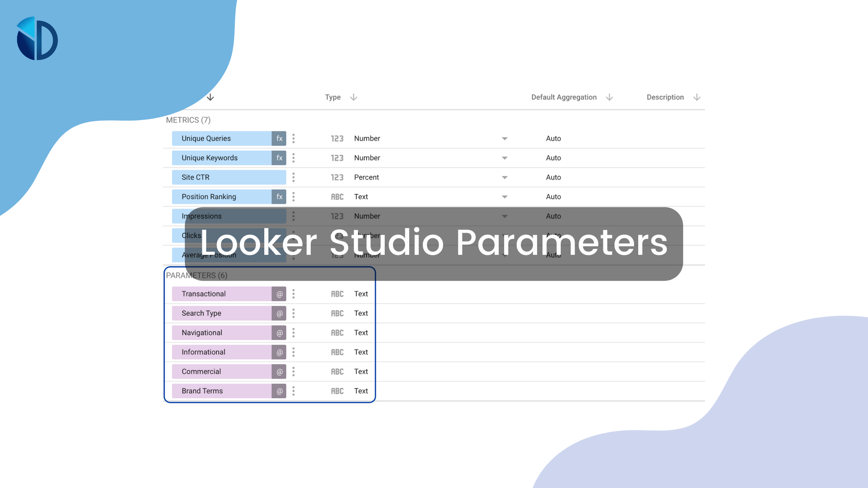Viewport: 868px width, 488px height.
Task: Expand the aggregation dropdown for Position Ranking
Action: pos(503,197)
